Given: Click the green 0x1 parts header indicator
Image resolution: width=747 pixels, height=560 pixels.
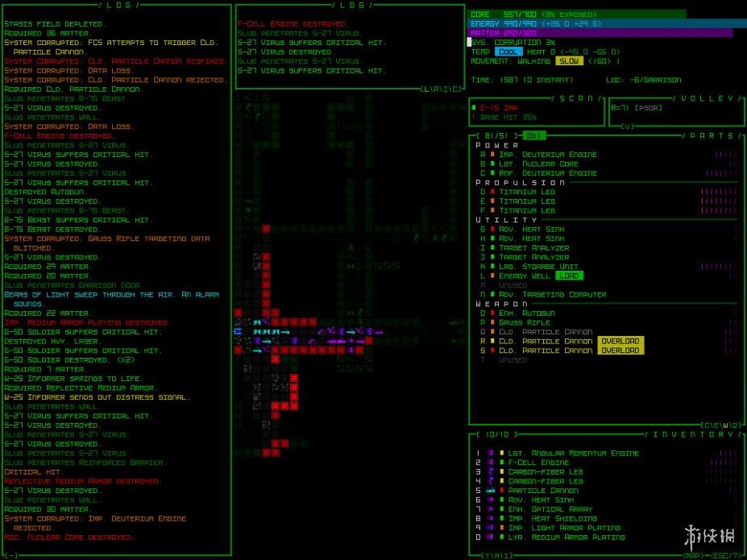Looking at the screenshot, I should [534, 135].
